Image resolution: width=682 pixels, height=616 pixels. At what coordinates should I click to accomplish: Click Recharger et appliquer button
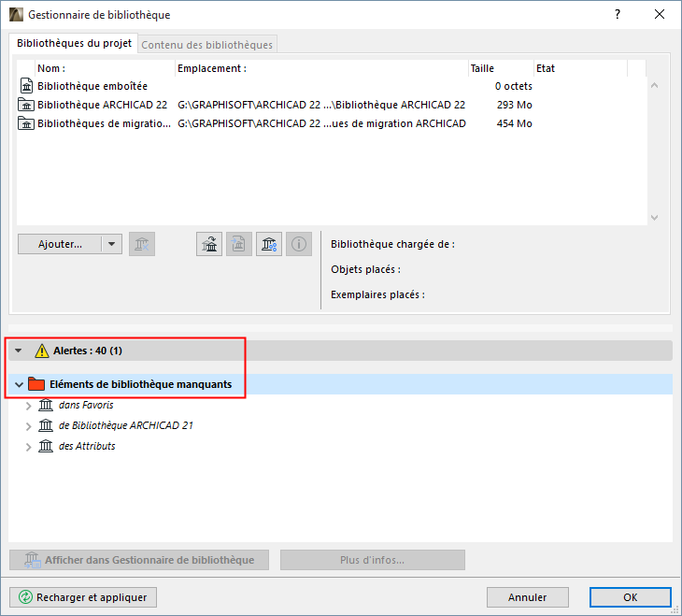(83, 597)
